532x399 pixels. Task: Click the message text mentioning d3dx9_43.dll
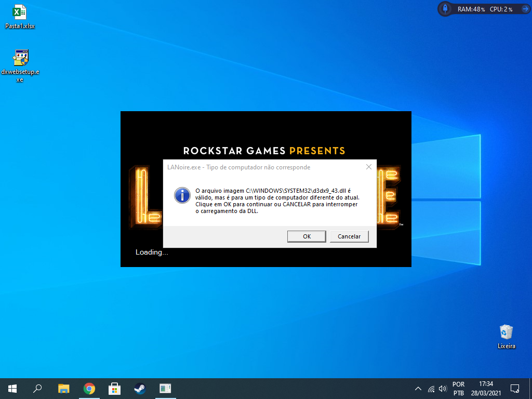click(277, 201)
